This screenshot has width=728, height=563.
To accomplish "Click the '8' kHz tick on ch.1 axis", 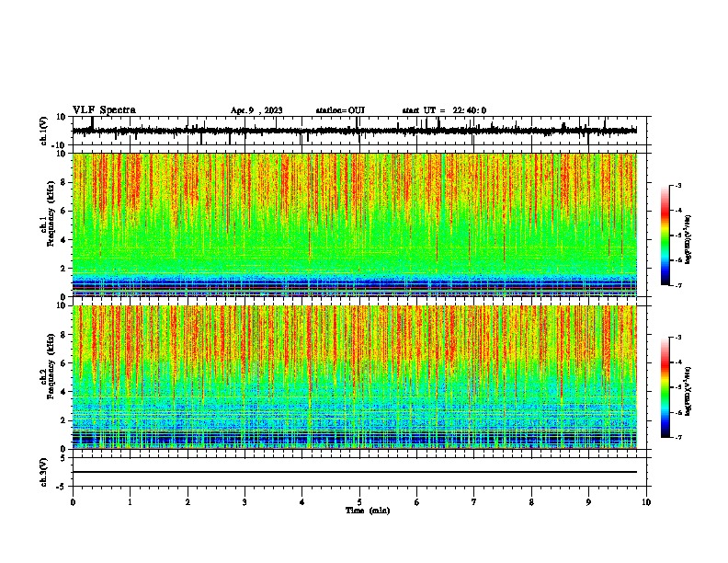I will (x=63, y=182).
